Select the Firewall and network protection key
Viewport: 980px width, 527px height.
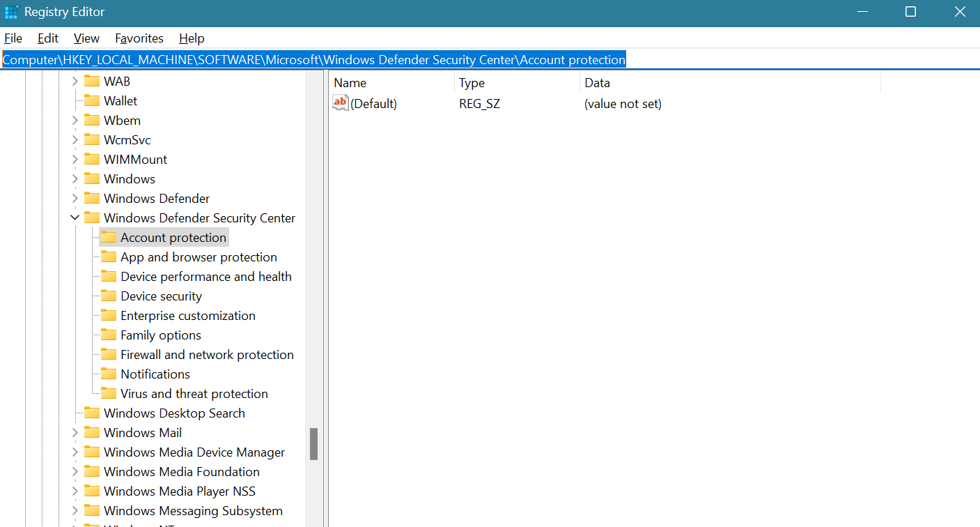[207, 354]
